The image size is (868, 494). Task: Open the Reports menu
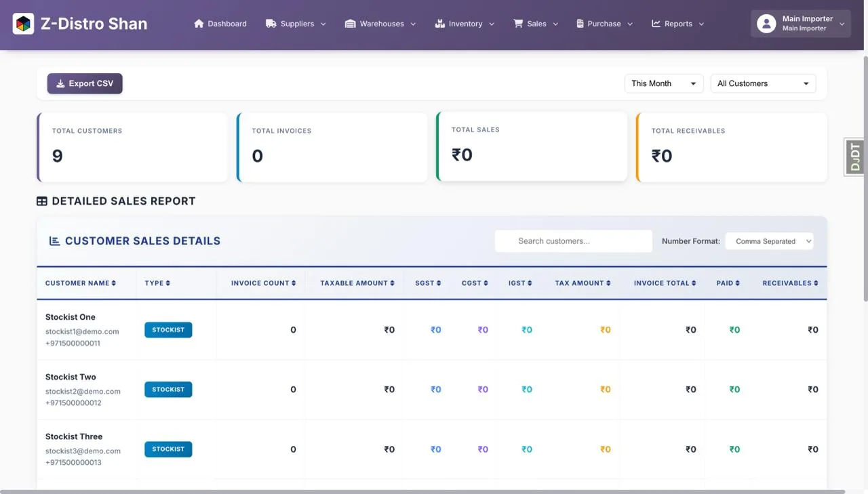677,24
